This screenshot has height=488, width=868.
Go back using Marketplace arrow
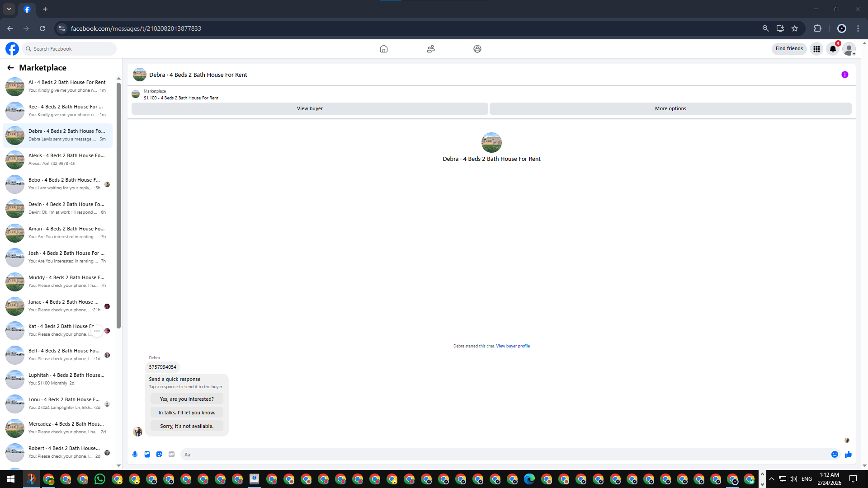pos(10,68)
